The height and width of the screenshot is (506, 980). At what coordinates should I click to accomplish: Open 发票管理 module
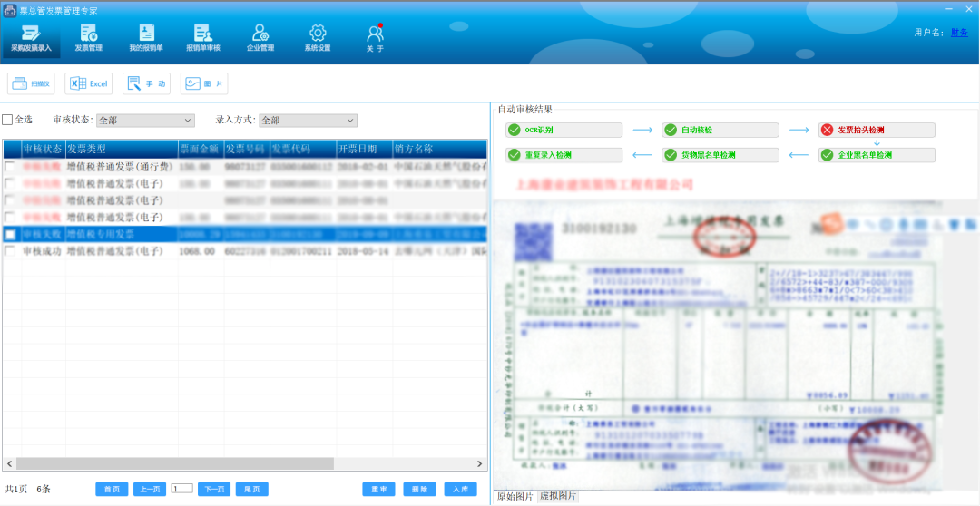88,39
